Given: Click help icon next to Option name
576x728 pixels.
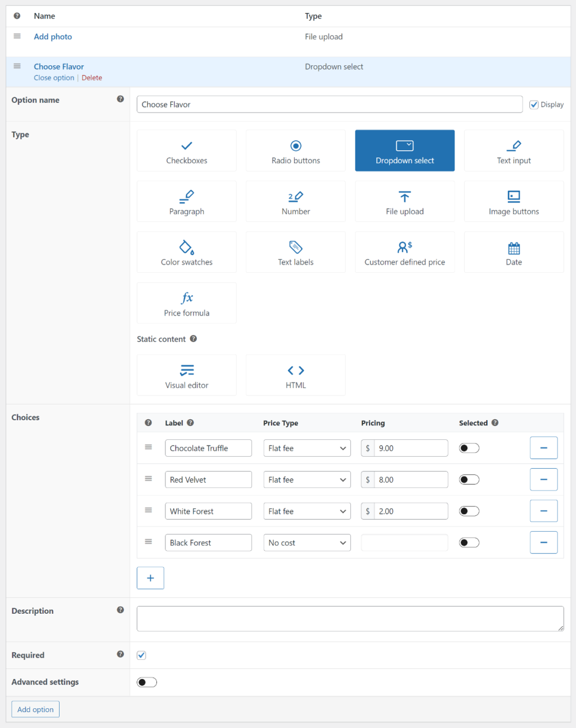Looking at the screenshot, I should [x=120, y=99].
